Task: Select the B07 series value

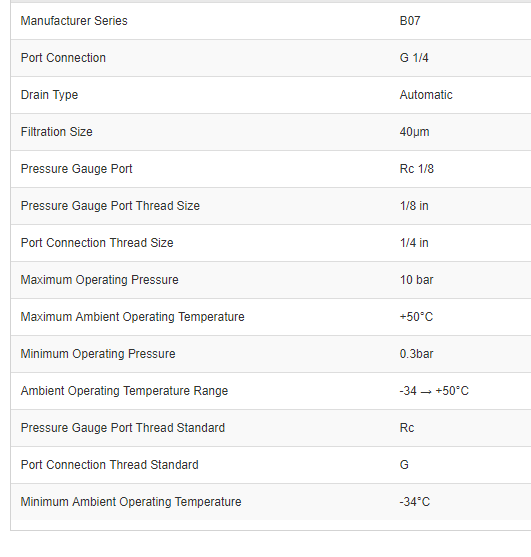Action: pyautogui.click(x=410, y=21)
